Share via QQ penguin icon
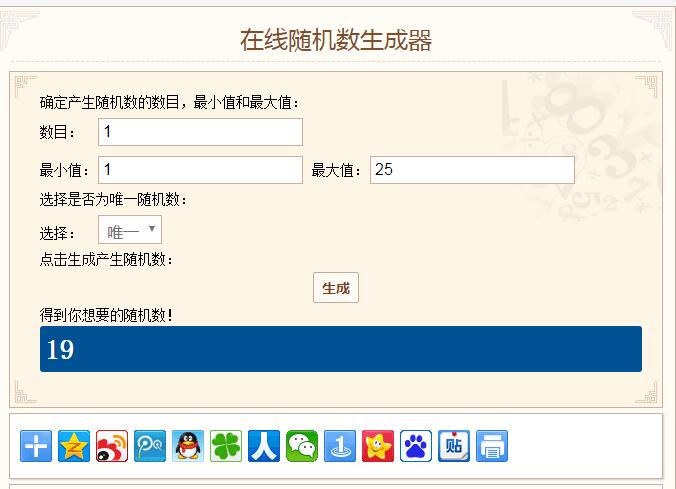This screenshot has width=676, height=489. (x=188, y=446)
